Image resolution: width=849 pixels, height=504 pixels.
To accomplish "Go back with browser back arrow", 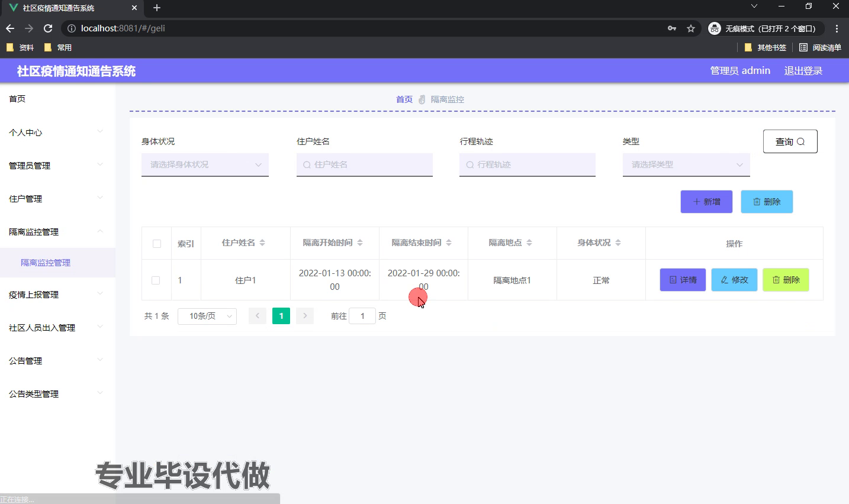I will tap(10, 28).
